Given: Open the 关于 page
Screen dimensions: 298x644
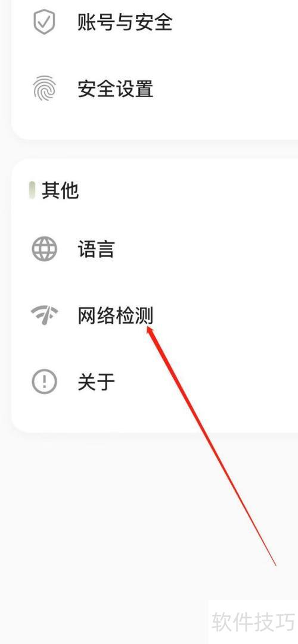Looking at the screenshot, I should click(x=154, y=382).
